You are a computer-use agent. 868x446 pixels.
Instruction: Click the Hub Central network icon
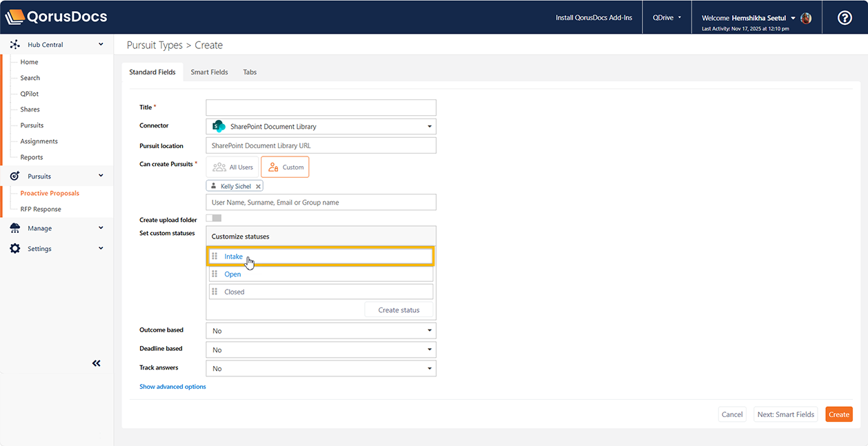[14, 45]
